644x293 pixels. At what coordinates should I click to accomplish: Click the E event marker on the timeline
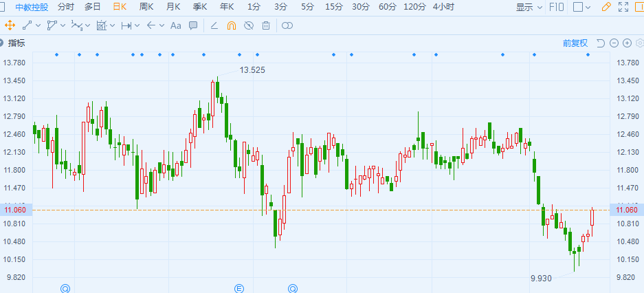point(239,288)
